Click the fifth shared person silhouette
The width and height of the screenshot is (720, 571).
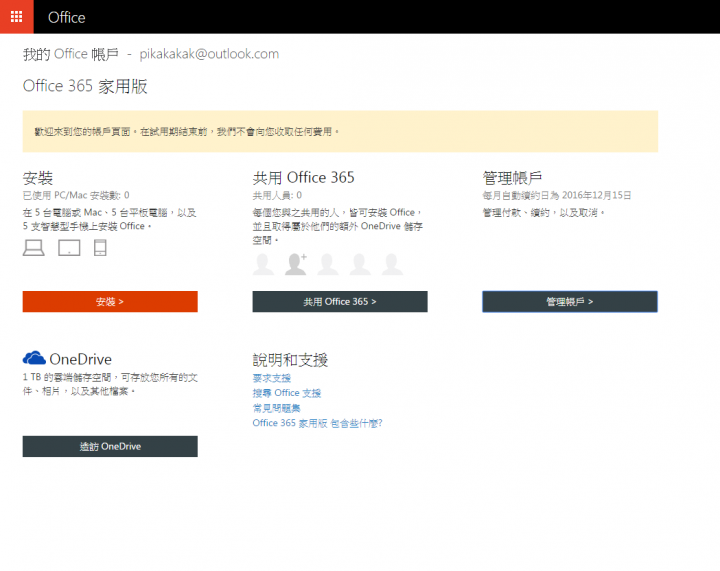coord(392,264)
